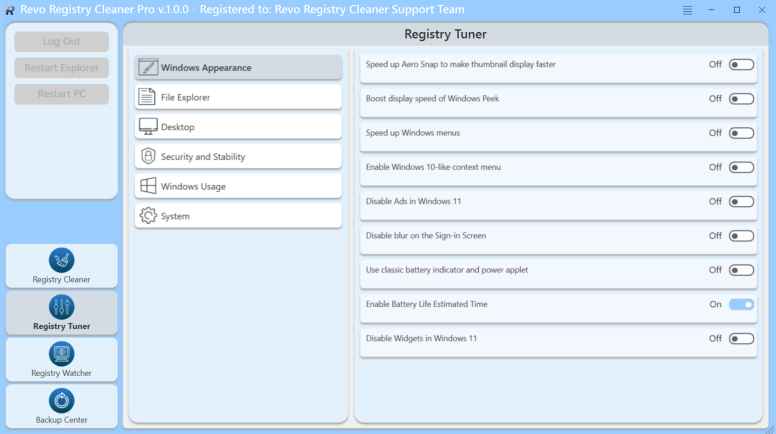Toggle Disable Widgets in Windows 11
776x434 pixels.
[x=741, y=338]
